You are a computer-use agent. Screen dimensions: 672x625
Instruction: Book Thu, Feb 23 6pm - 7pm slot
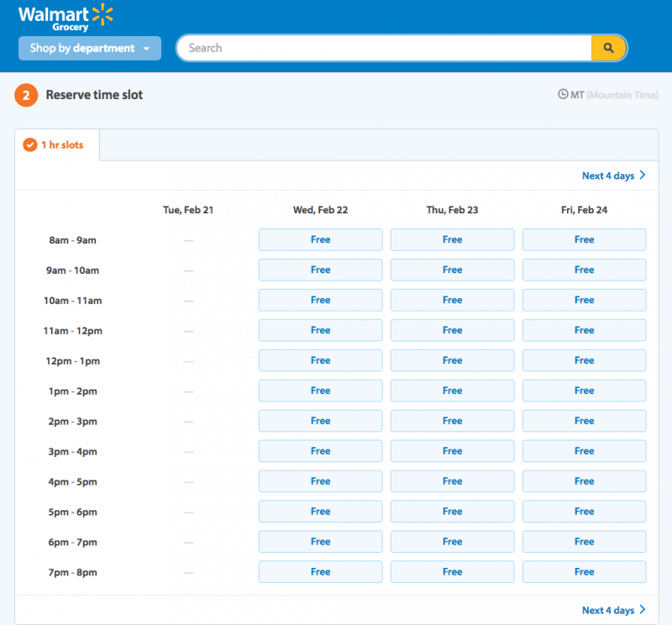coord(453,542)
